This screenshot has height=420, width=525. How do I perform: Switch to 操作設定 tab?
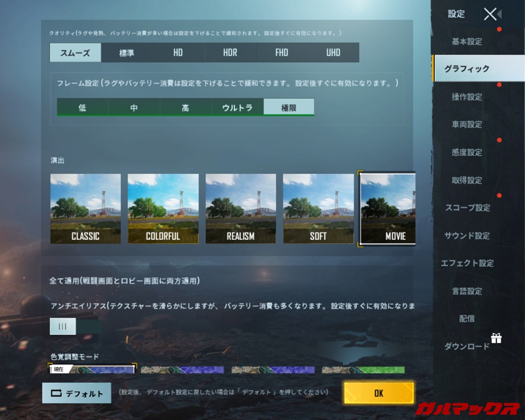coord(467,97)
